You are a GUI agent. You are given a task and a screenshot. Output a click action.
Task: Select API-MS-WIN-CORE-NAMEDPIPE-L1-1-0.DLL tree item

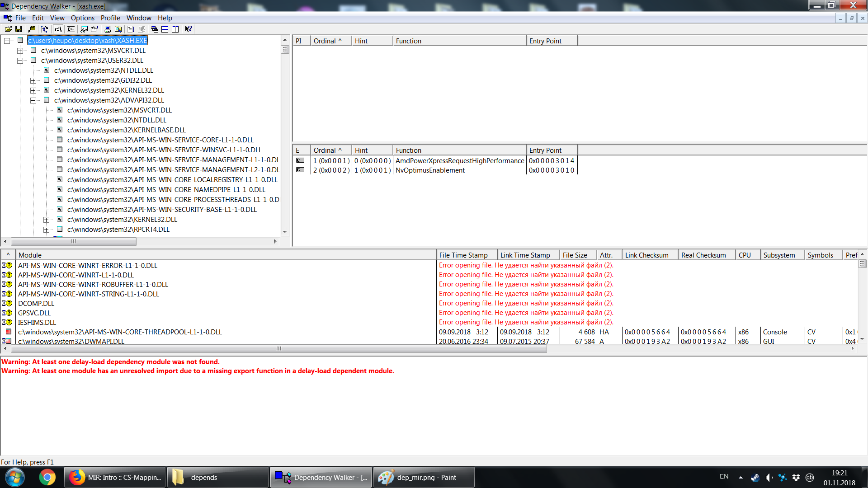coord(166,190)
